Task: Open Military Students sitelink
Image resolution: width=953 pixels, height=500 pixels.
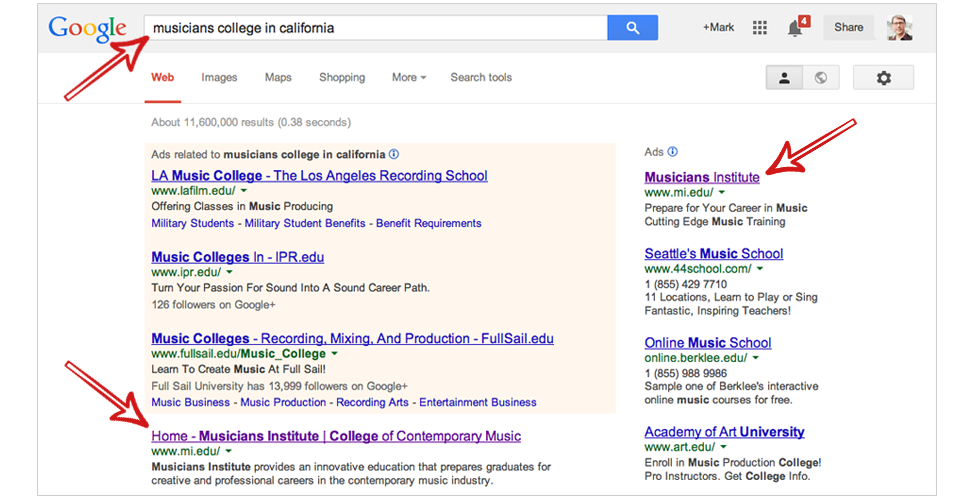Action: [193, 224]
